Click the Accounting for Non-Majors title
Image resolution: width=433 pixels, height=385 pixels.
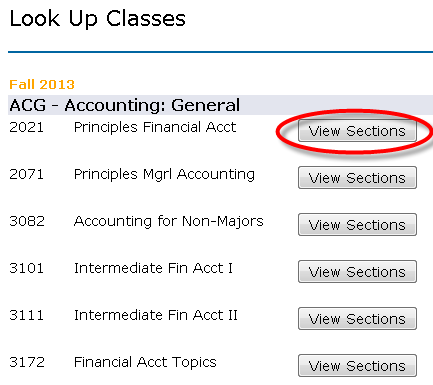coord(169,222)
